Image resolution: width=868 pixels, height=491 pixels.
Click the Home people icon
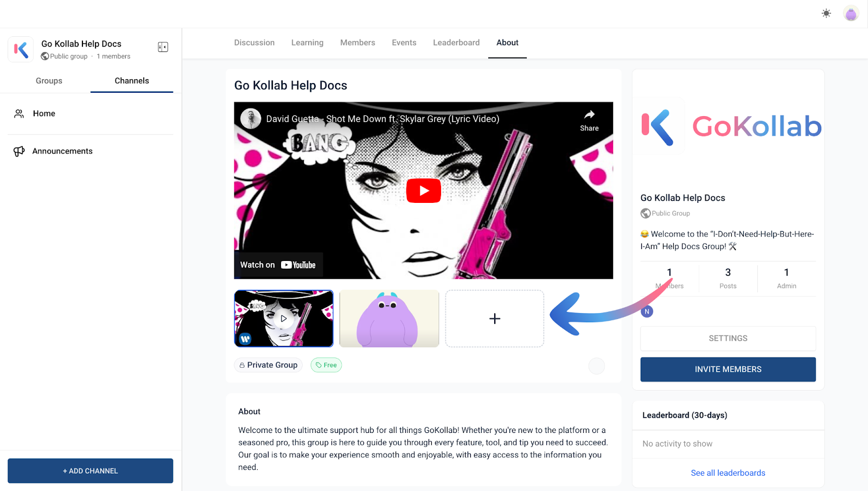19,113
